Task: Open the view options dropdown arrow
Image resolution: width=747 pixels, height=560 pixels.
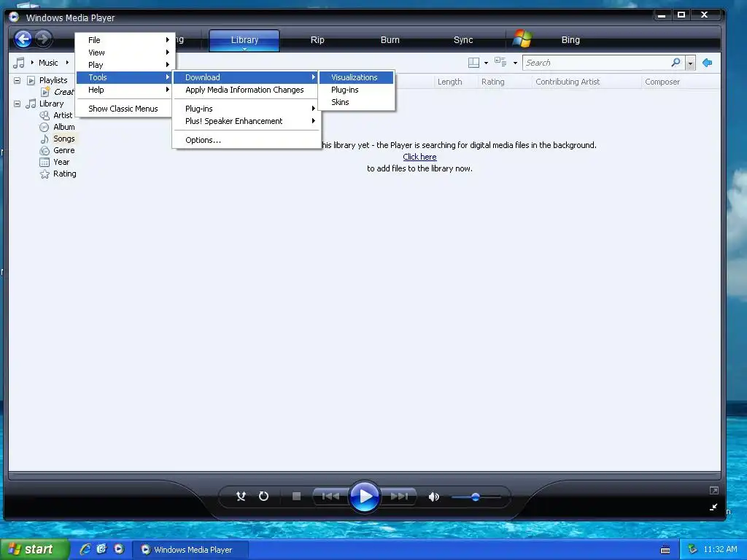Action: (x=515, y=63)
